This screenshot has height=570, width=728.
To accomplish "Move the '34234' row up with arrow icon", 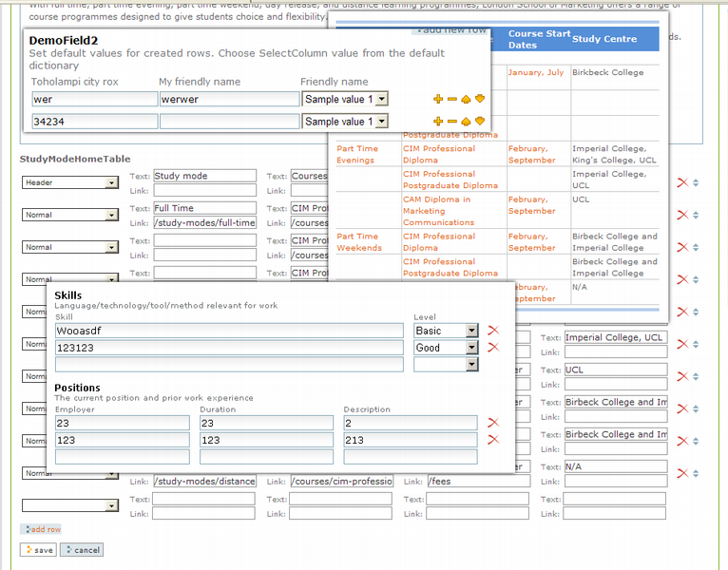I will point(466,122).
